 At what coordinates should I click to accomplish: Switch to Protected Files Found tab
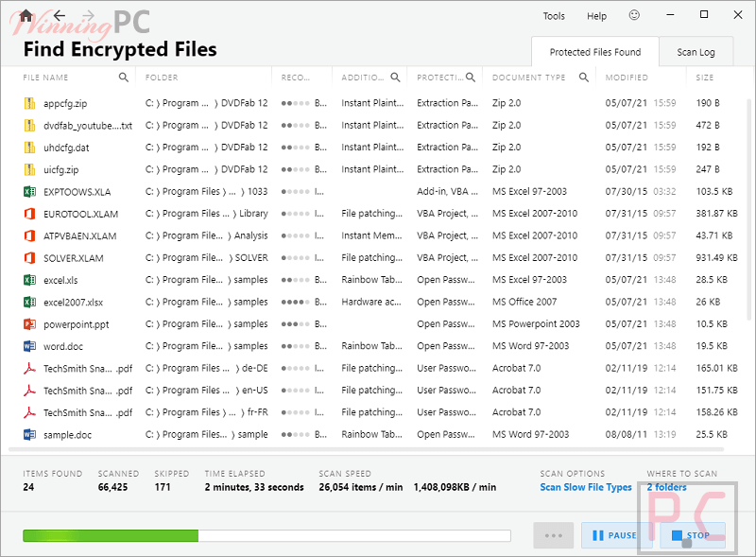595,52
